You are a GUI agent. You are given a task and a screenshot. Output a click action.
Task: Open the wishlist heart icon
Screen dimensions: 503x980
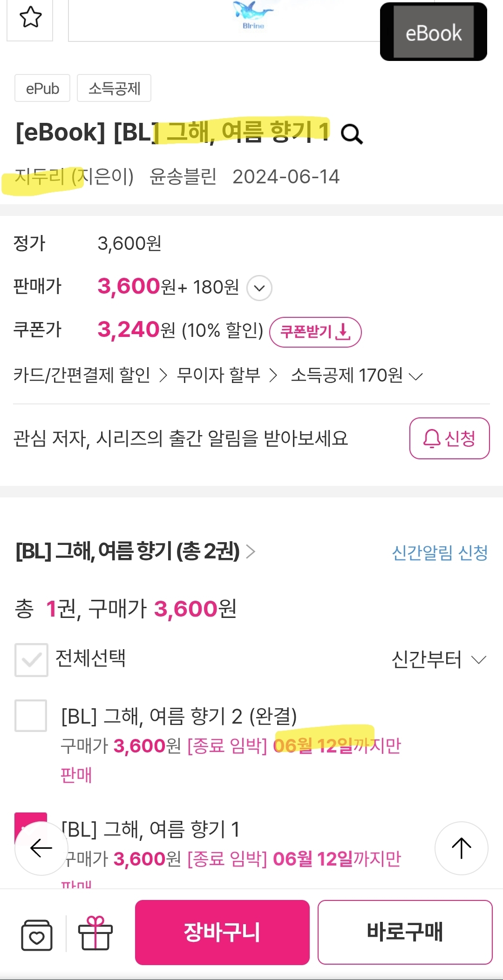point(37,934)
